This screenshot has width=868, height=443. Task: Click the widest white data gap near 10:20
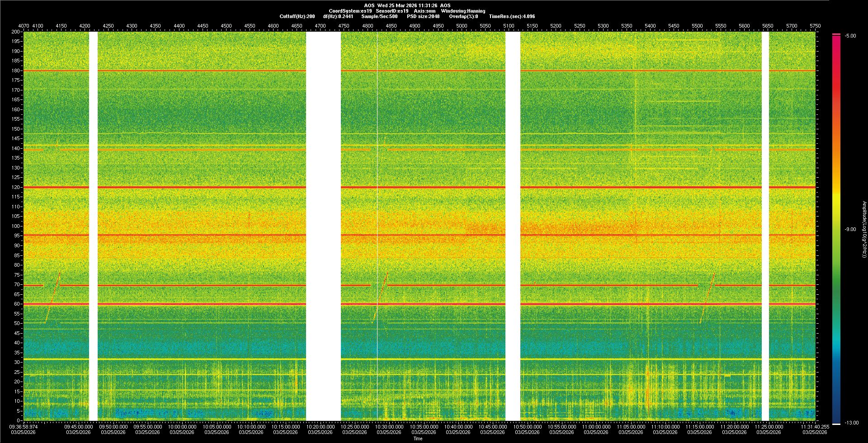323,226
